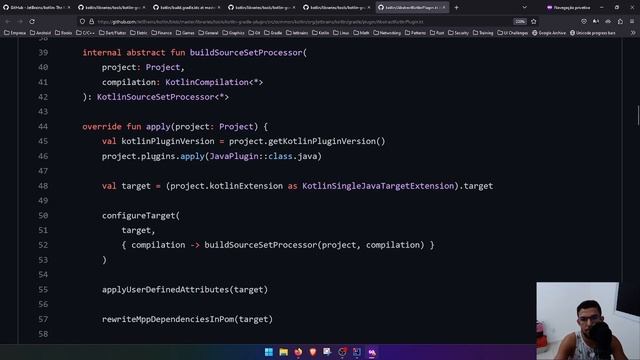The width and height of the screenshot is (640, 360).
Task: Click the page vertical scrollbar thumb
Action: (x=638, y=116)
